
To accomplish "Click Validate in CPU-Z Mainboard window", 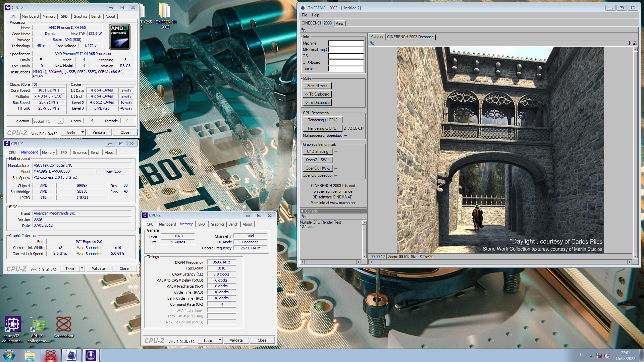I will click(x=98, y=268).
